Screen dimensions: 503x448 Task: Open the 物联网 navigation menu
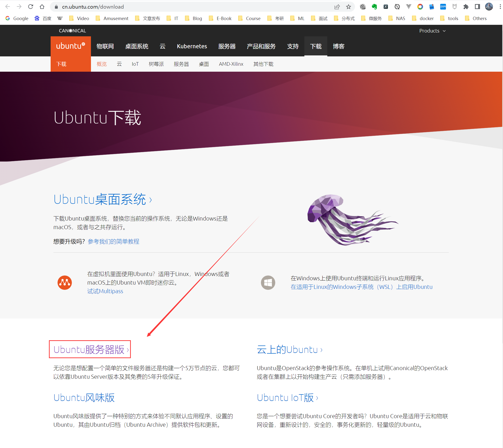pos(105,46)
